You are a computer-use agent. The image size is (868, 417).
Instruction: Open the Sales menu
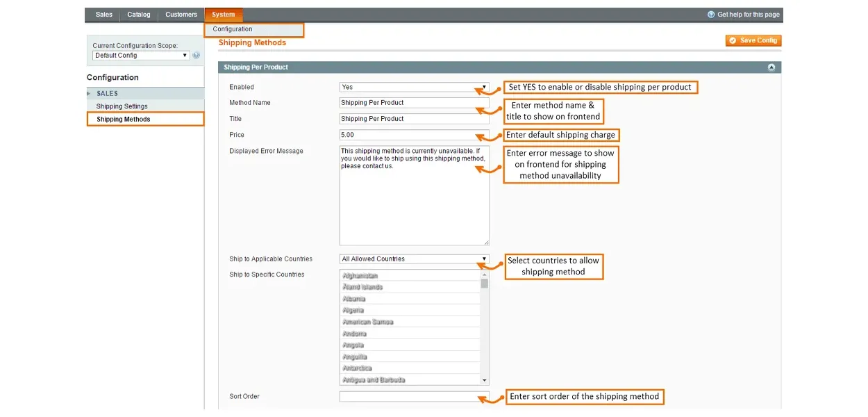103,15
